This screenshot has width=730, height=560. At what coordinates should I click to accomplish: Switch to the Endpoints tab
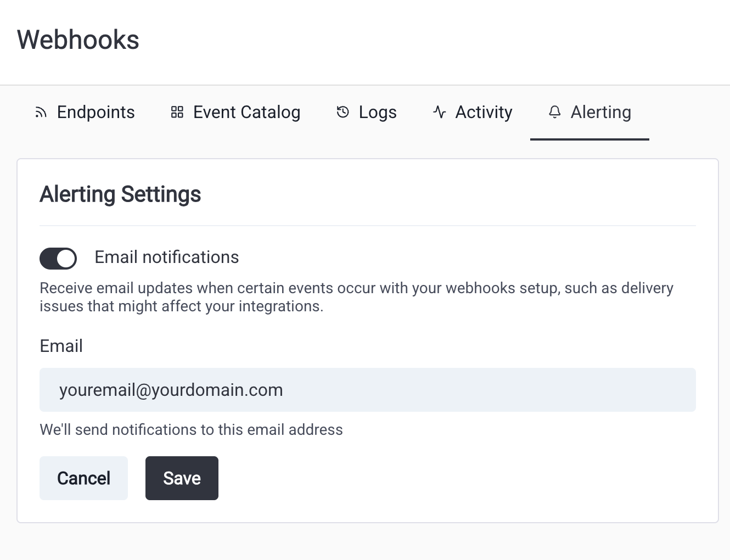click(x=85, y=112)
